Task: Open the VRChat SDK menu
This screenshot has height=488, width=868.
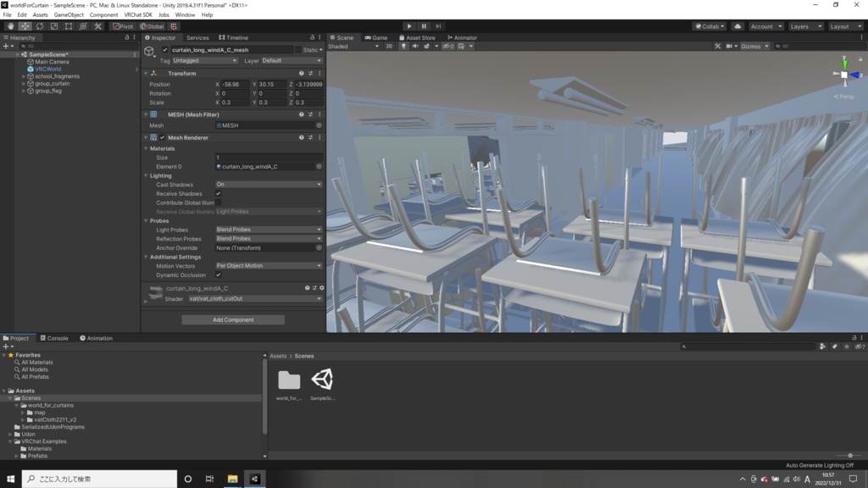Action: (138, 15)
